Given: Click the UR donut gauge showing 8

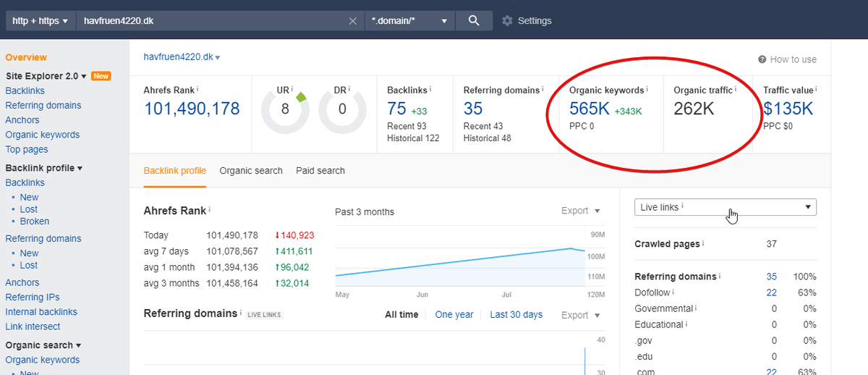Looking at the screenshot, I should [x=285, y=111].
